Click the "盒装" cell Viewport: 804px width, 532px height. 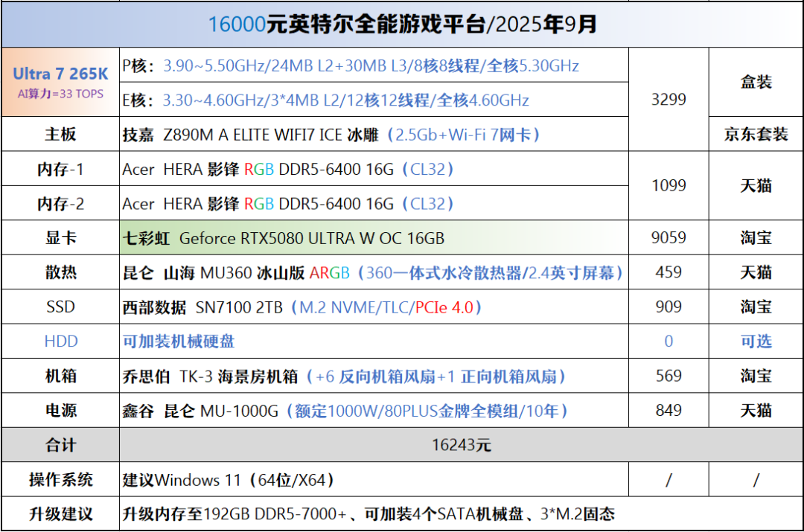point(756,82)
